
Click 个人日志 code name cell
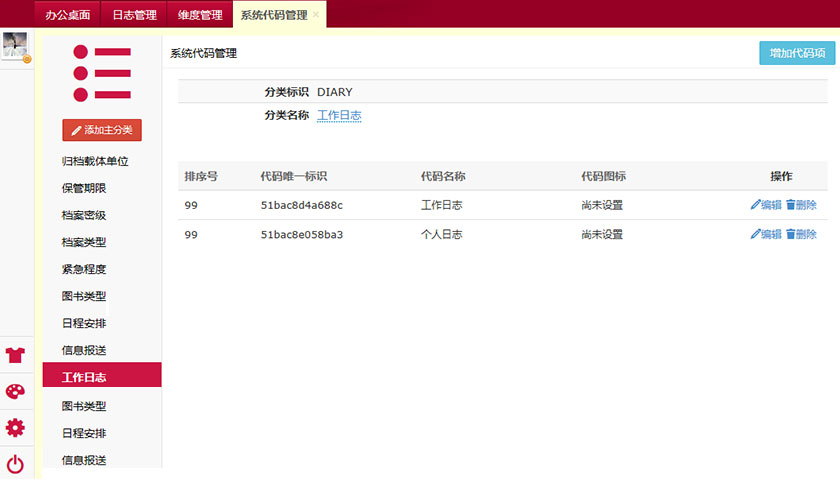(441, 234)
